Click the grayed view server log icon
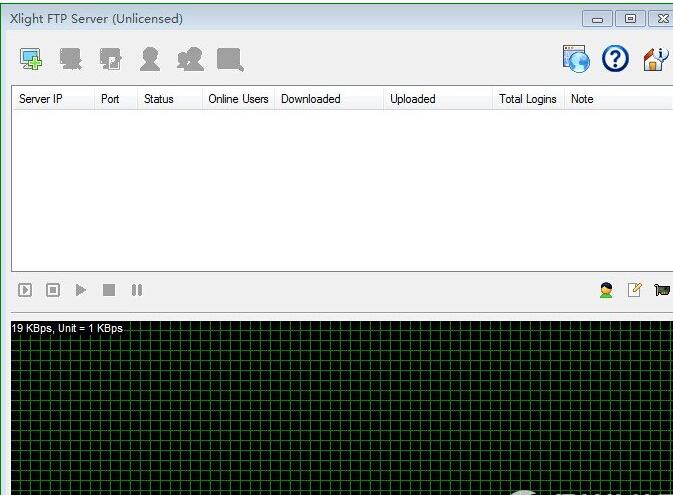This screenshot has height=495, width=673. click(x=230, y=59)
